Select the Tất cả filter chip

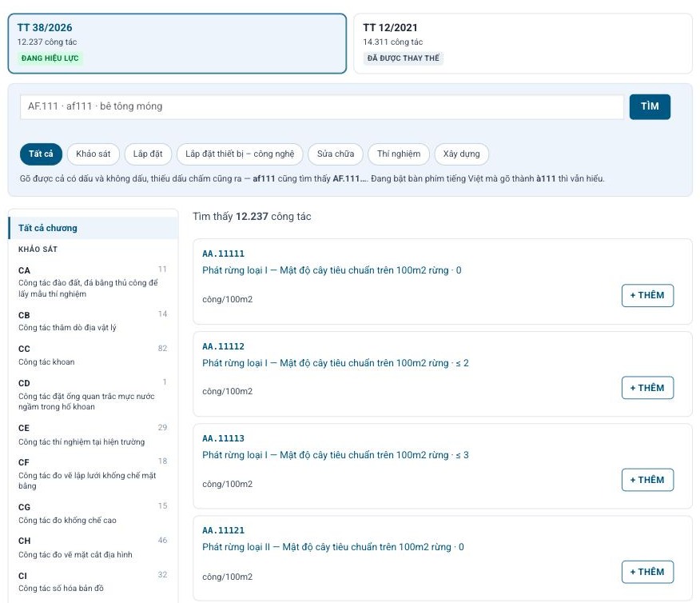point(41,154)
